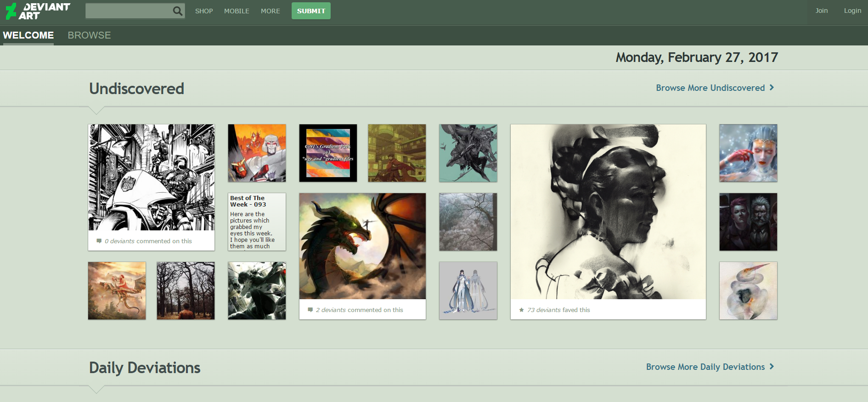
Task: Open the Gradient Pack thumbnail
Action: point(328,153)
